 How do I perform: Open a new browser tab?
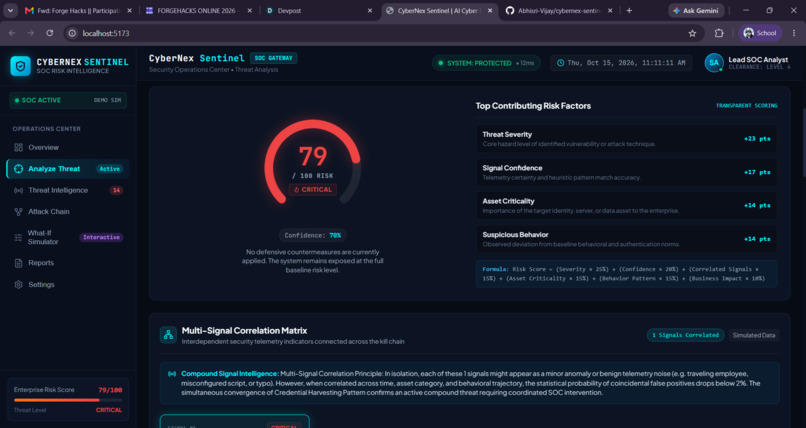[629, 10]
